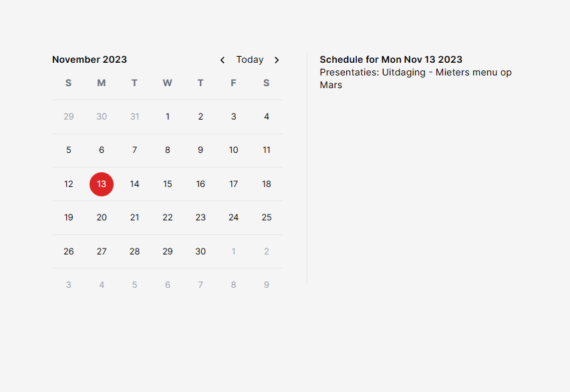Select Sunday November 26
570x392 pixels.
coord(69,251)
